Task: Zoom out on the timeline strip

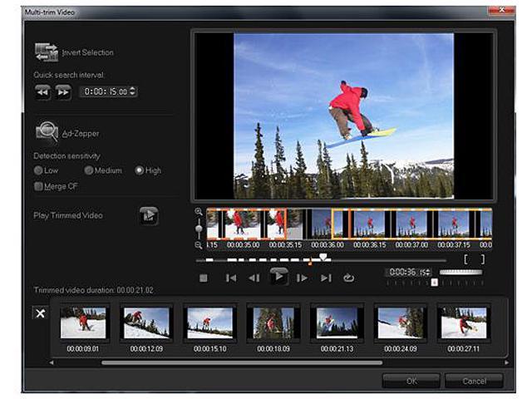Action: (x=199, y=245)
